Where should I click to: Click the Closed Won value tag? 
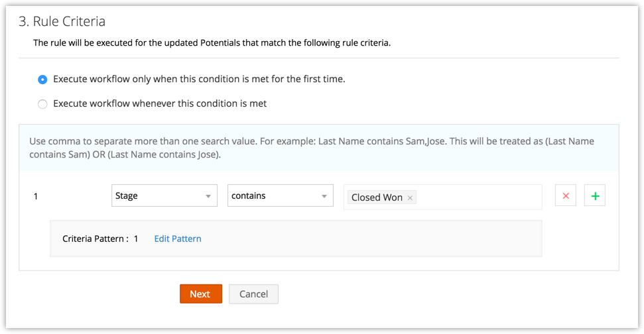[x=377, y=197]
